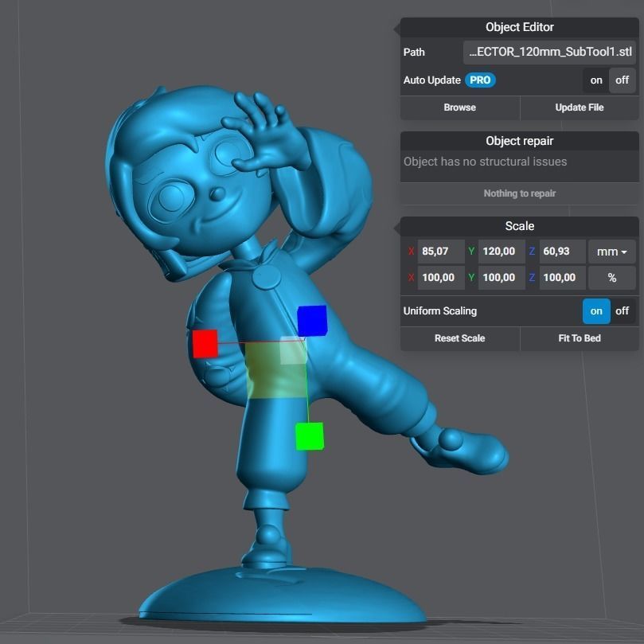Click the Y size field 120,00

(x=502, y=252)
